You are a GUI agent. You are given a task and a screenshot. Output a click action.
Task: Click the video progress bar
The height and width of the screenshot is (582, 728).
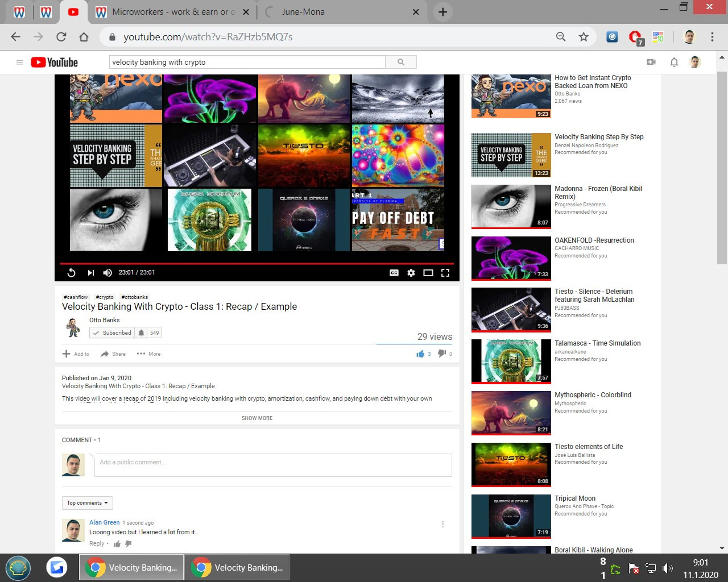[257, 264]
